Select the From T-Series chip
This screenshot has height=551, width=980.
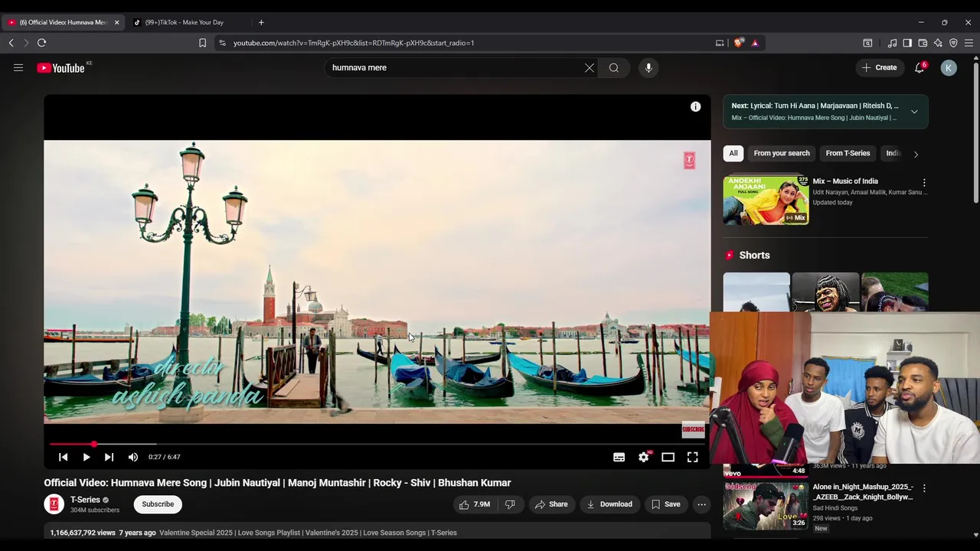[x=848, y=153]
